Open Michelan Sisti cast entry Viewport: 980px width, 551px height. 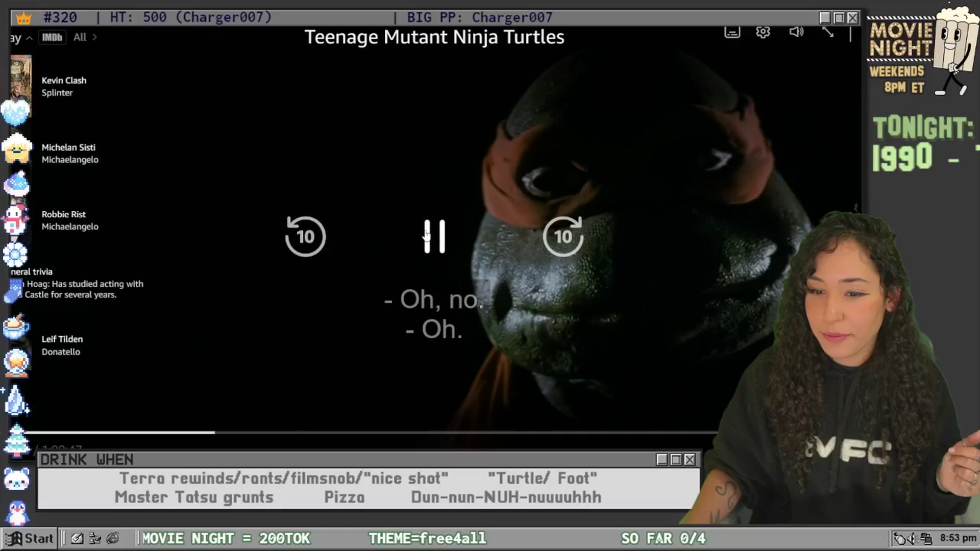tap(70, 153)
